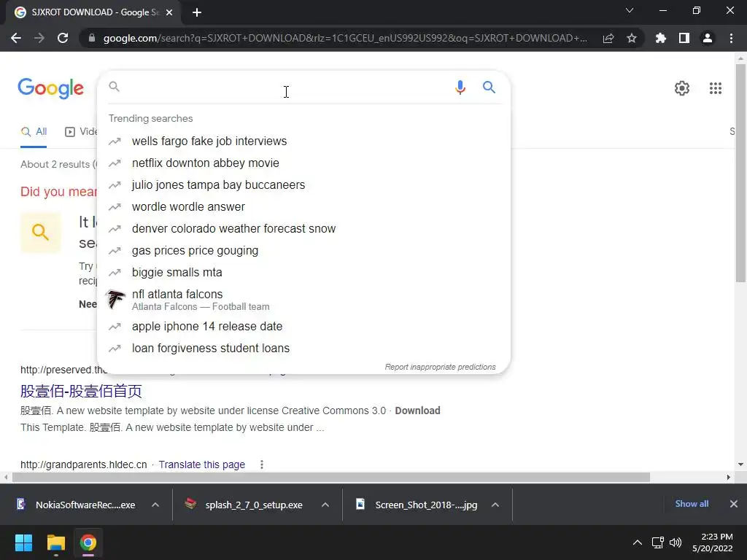Switch to the Videos results tab
The width and height of the screenshot is (747, 560).
81,132
